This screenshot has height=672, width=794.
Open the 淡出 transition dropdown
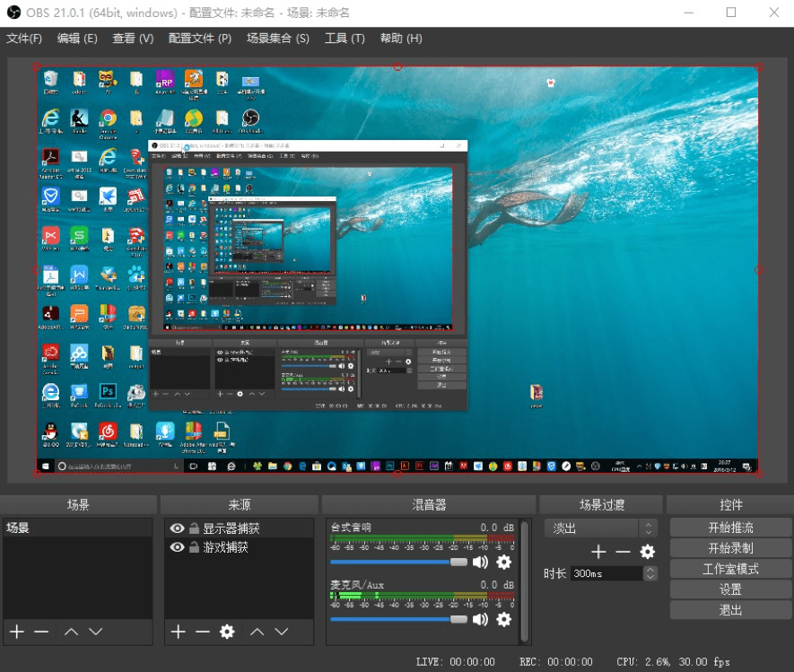tap(601, 528)
